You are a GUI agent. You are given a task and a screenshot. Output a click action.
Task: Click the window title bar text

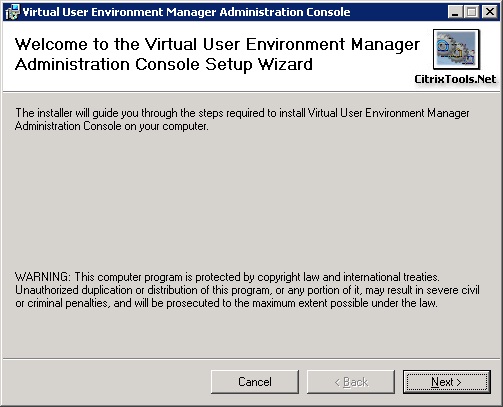186,12
